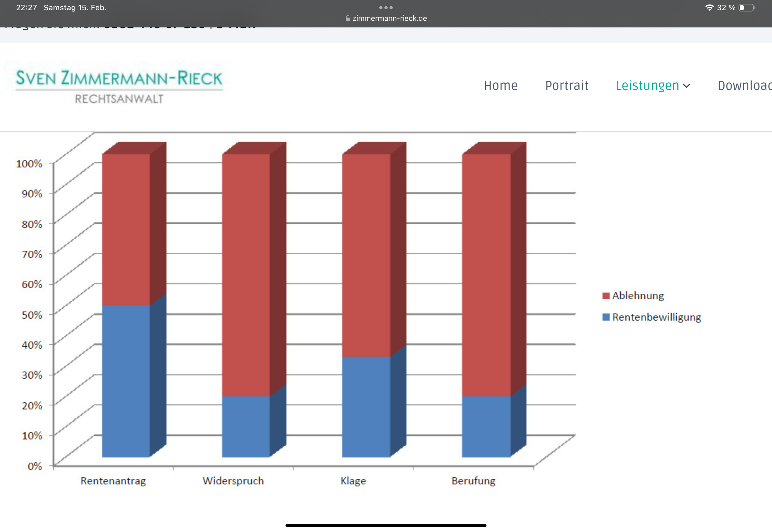Expand the Leistungen dropdown chevron
The height and width of the screenshot is (532, 772).
(x=686, y=86)
